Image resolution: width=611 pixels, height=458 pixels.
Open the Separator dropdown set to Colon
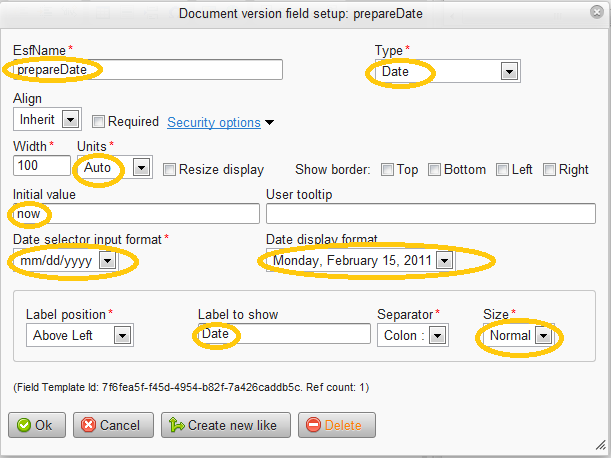click(413, 335)
